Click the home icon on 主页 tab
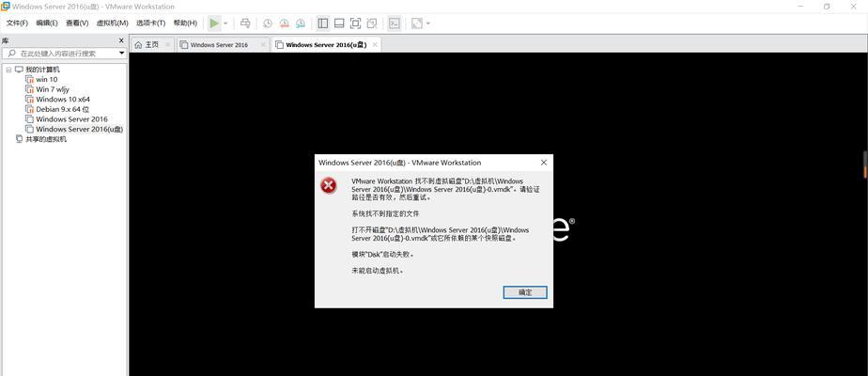The image size is (868, 376). [x=138, y=45]
